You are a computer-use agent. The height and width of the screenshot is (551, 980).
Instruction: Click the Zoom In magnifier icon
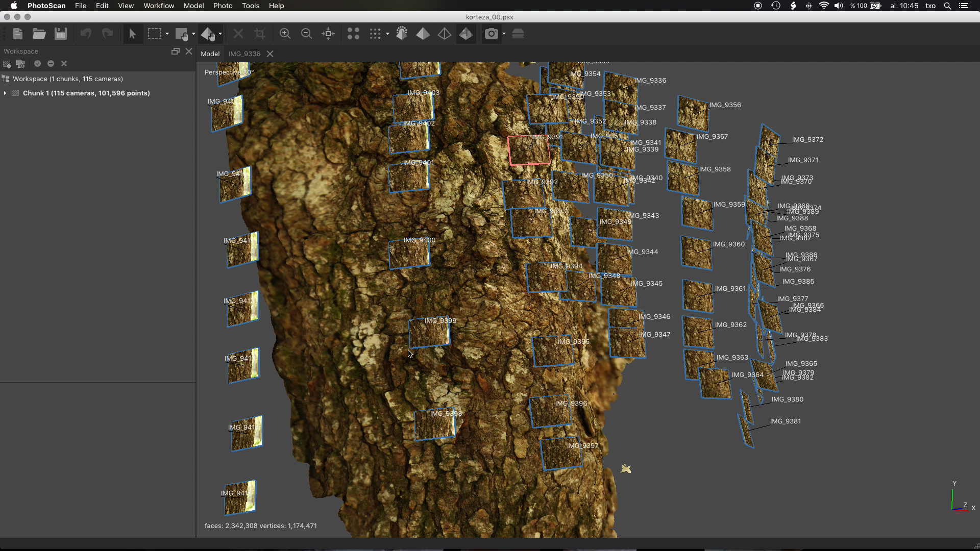[x=285, y=34]
